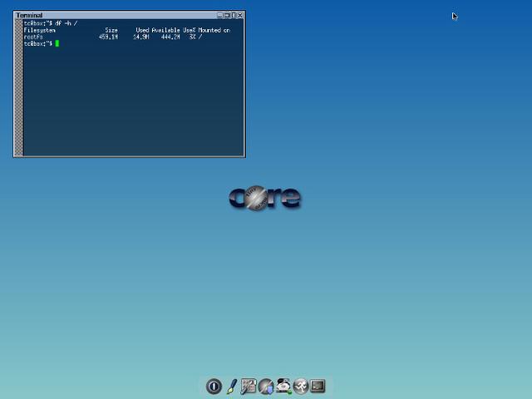
Task: Click the green cursor at terminal prompt
Action: pyautogui.click(x=57, y=43)
